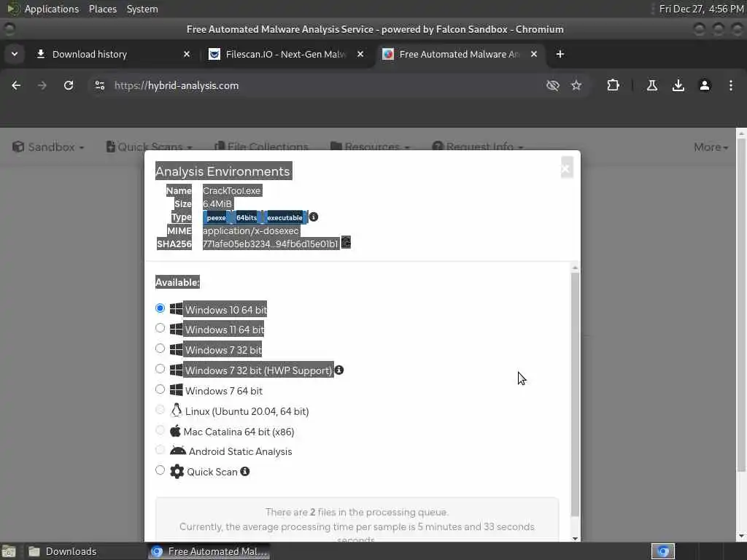The image size is (747, 560).
Task: Close the Download history tab
Action: click(187, 54)
